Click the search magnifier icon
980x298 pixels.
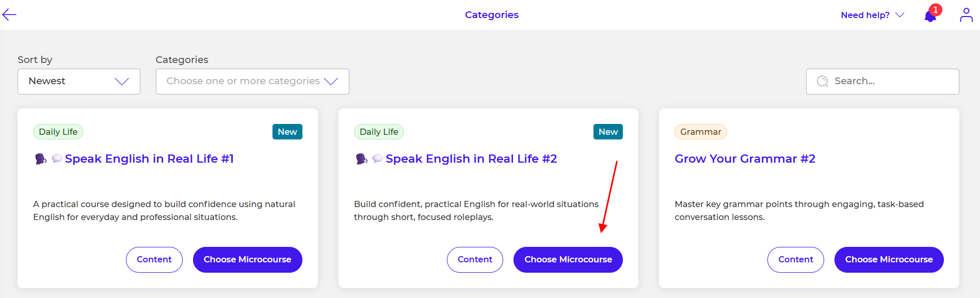(823, 81)
